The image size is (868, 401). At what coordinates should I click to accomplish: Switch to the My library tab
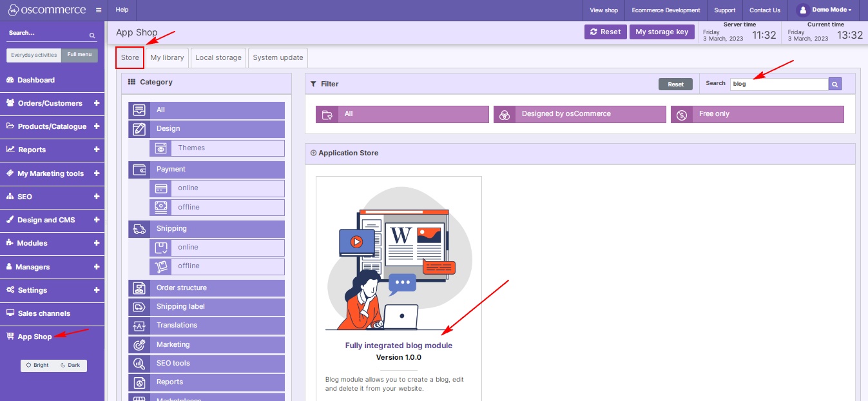(168, 57)
